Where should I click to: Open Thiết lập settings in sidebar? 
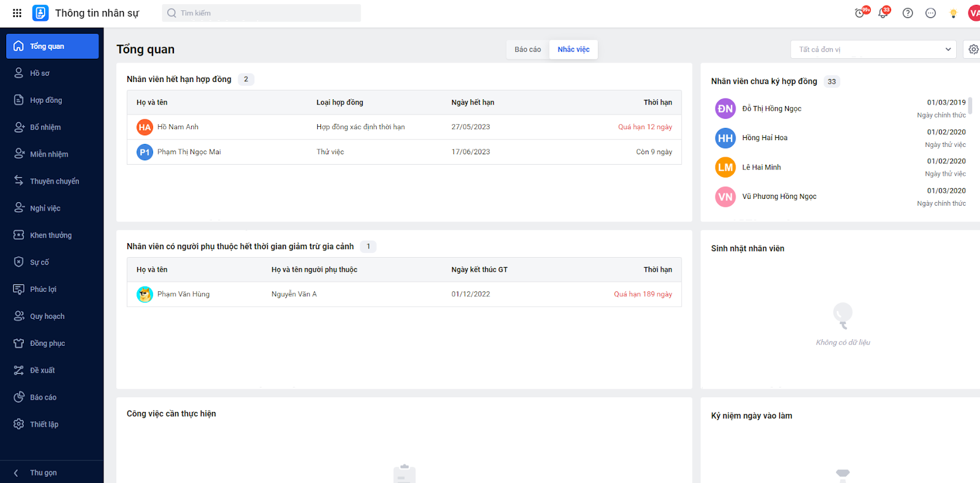tap(44, 424)
